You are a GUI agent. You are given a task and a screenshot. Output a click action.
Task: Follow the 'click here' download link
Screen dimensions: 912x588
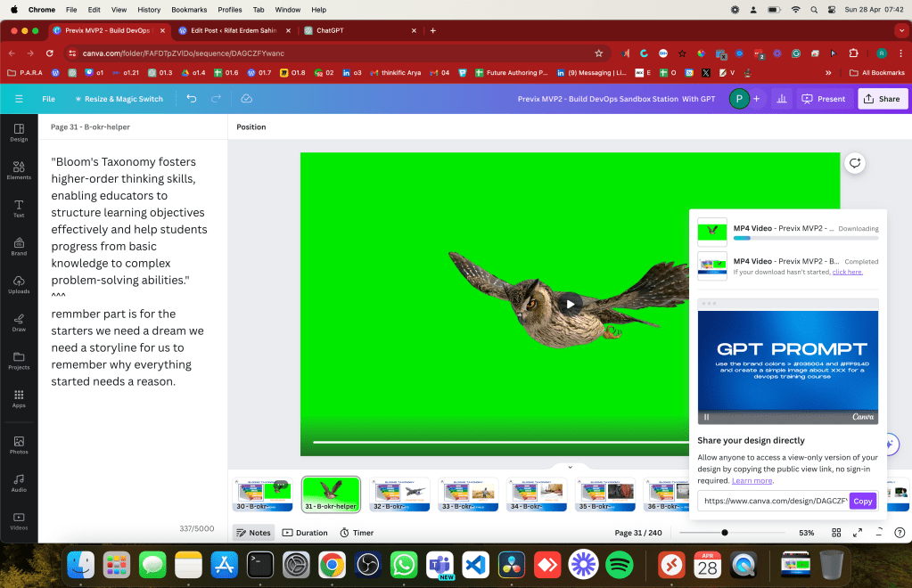point(848,272)
